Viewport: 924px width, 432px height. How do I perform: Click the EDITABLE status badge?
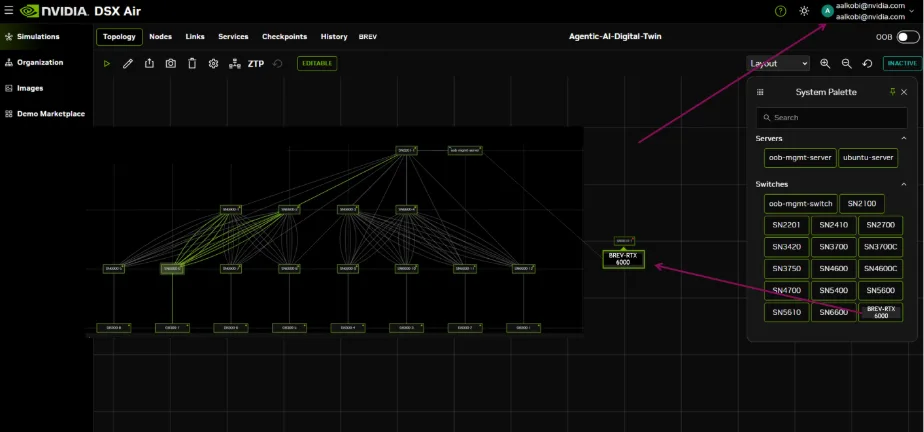(x=317, y=64)
